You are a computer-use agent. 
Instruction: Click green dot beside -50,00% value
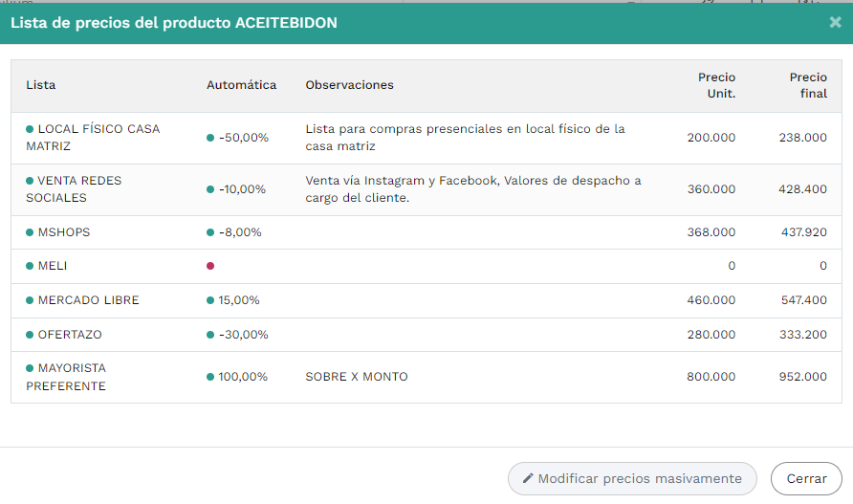pyautogui.click(x=210, y=138)
